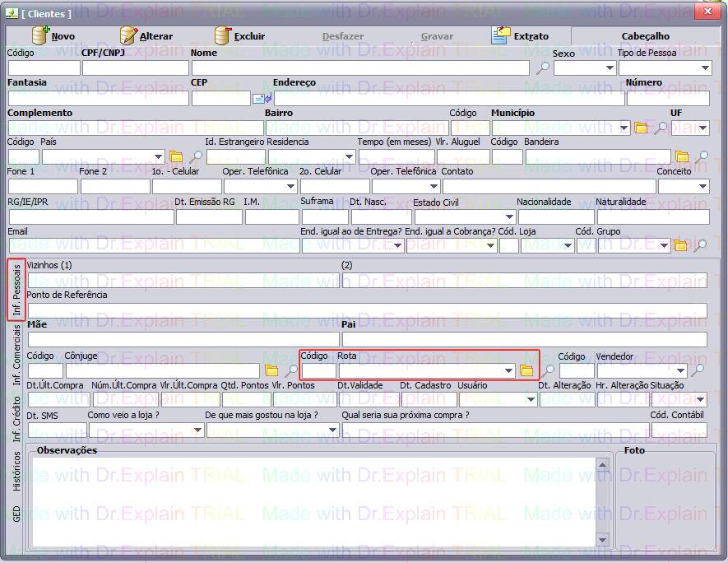Expand the Sexo dropdown
The height and width of the screenshot is (563, 728).
point(609,68)
